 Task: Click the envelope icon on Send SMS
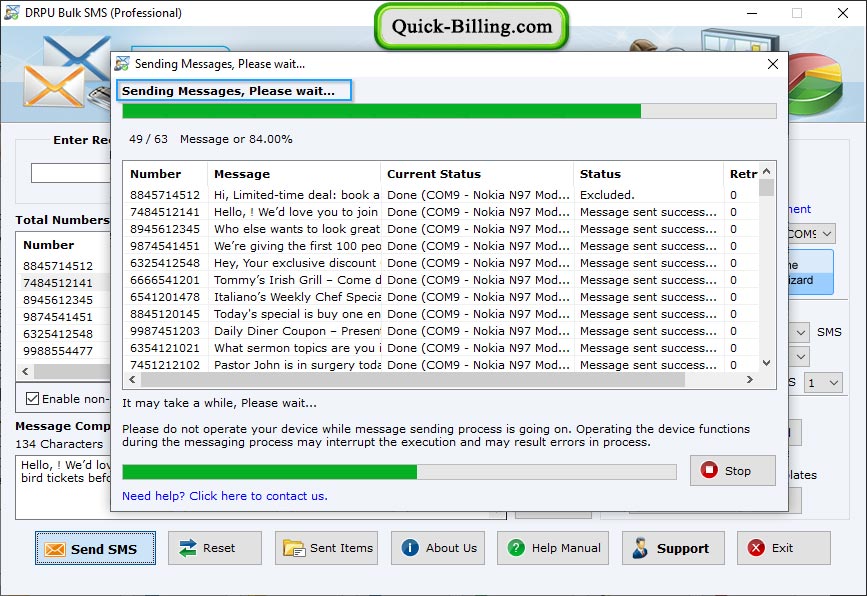tap(55, 549)
